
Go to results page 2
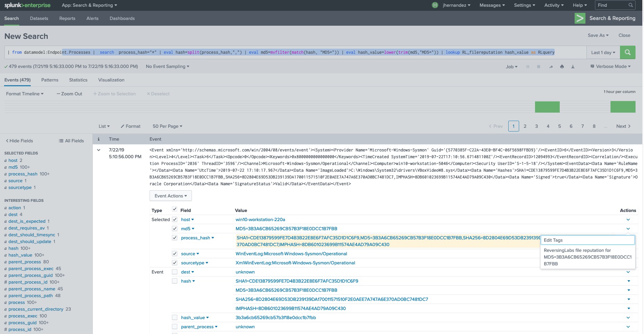coord(525,126)
